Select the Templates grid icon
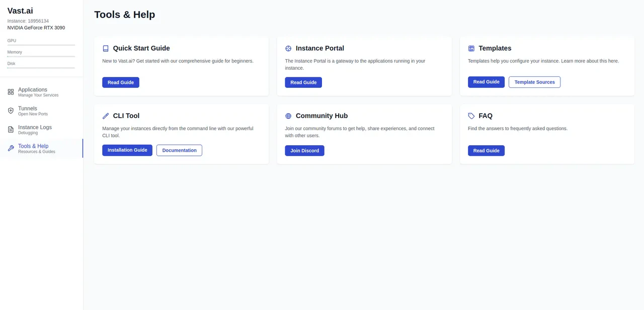Screen dimensions: 644x310 pos(471,48)
